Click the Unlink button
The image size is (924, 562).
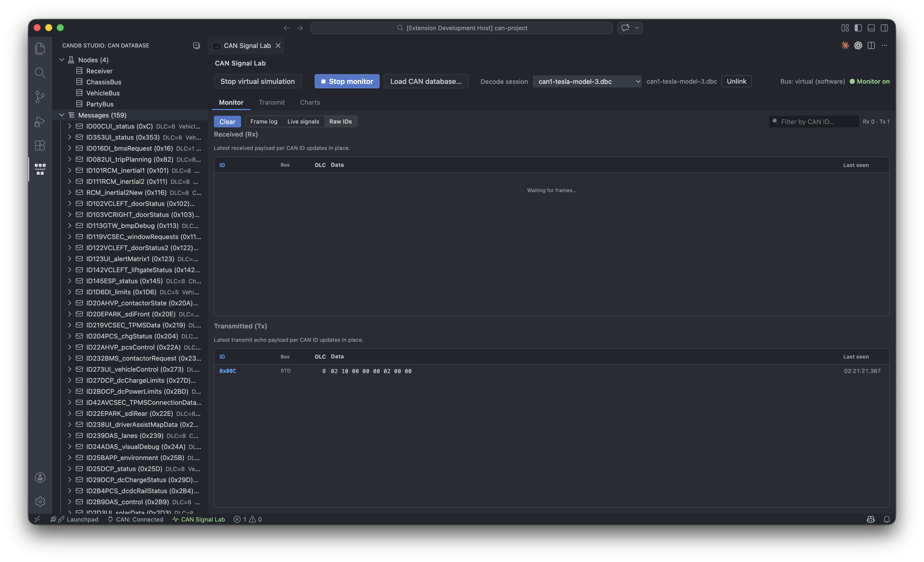tap(736, 81)
